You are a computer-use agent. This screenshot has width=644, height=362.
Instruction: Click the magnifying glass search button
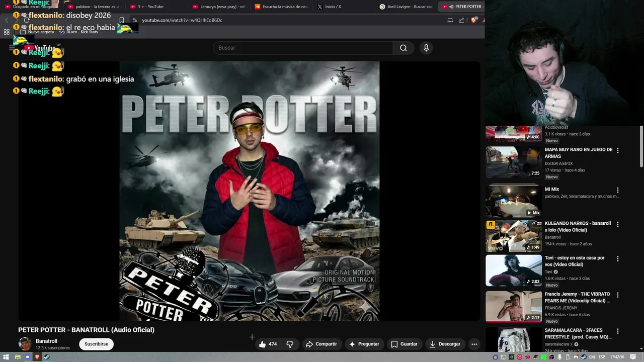tap(404, 48)
